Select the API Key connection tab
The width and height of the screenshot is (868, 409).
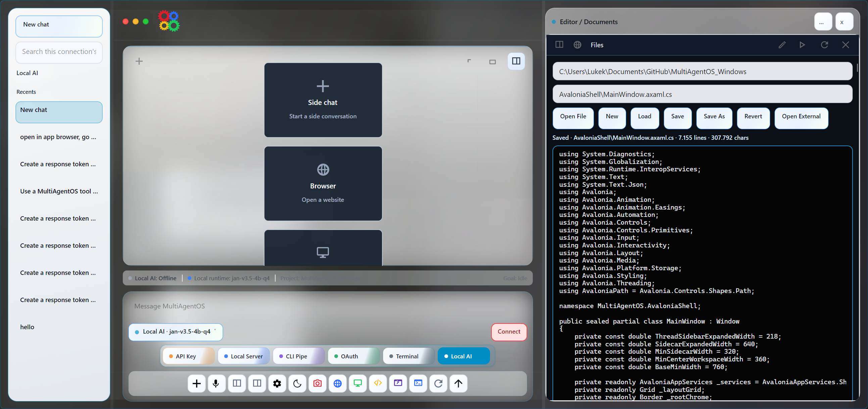click(x=188, y=356)
